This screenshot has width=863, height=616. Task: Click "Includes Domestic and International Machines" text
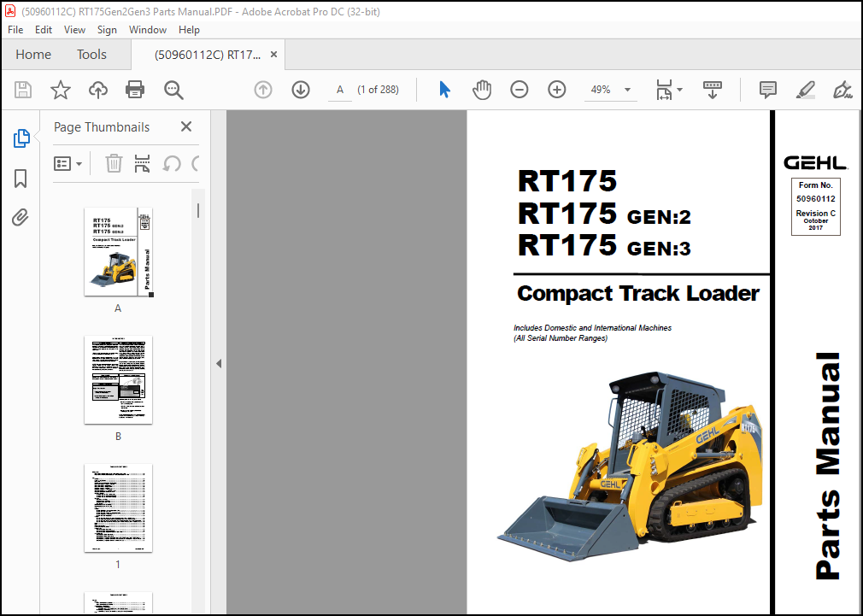point(592,327)
